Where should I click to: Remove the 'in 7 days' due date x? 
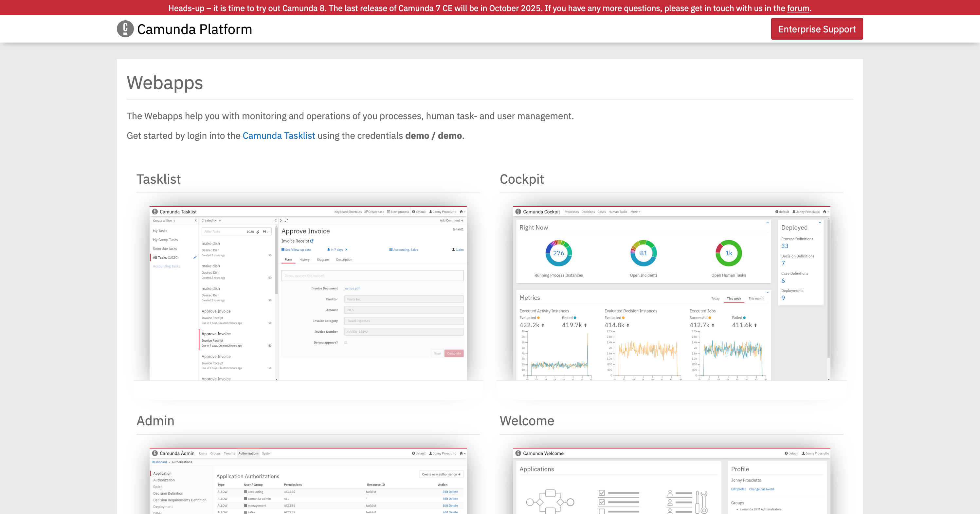click(x=346, y=250)
